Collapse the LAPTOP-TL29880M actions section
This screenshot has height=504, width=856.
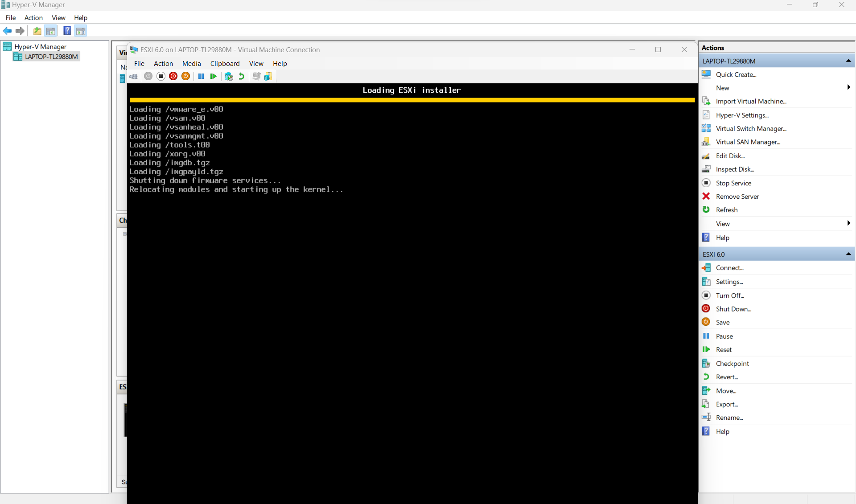tap(848, 61)
